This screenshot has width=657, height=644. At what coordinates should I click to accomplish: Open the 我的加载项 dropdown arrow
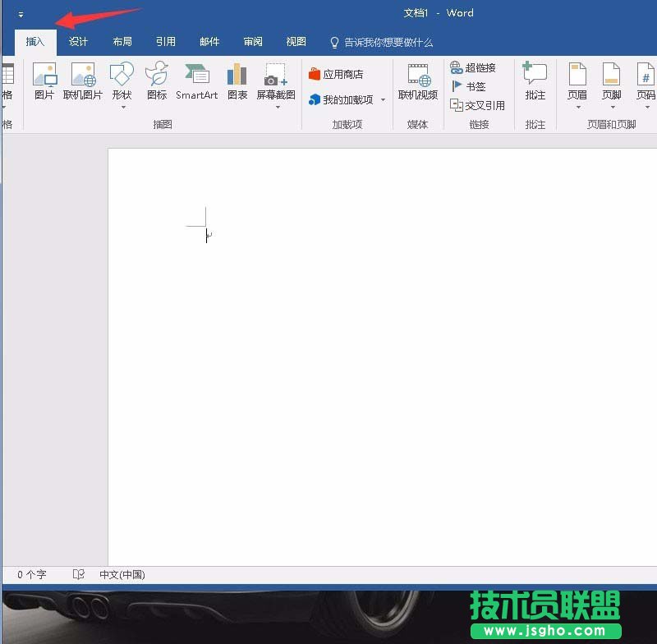coord(383,101)
